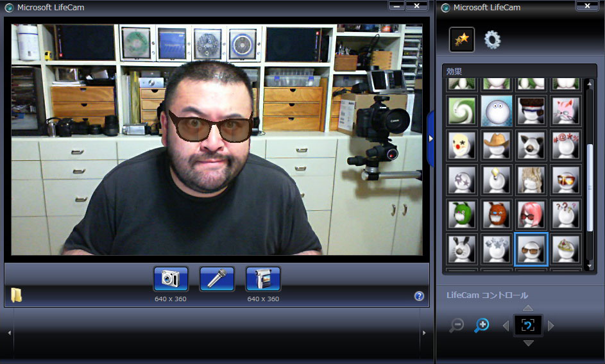The height and width of the screenshot is (364, 605).
Task: Close the LifeCam effects side panel
Action: [x=587, y=6]
